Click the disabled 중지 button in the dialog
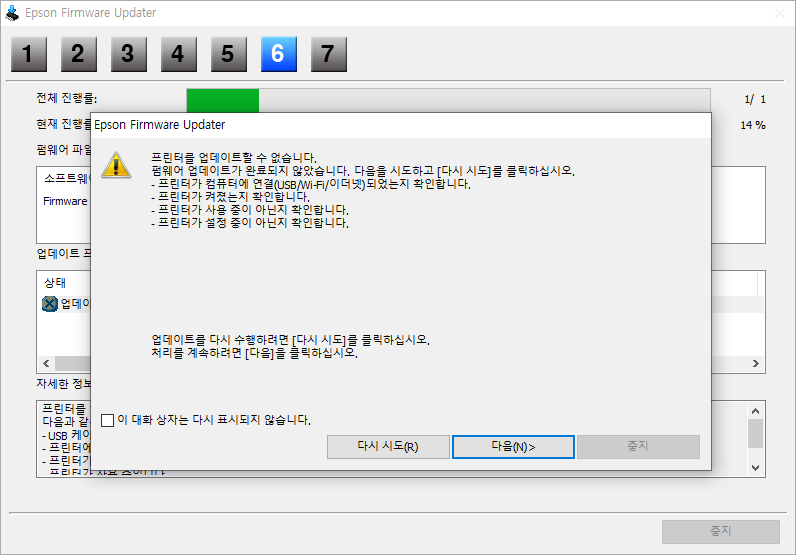 pyautogui.click(x=638, y=447)
